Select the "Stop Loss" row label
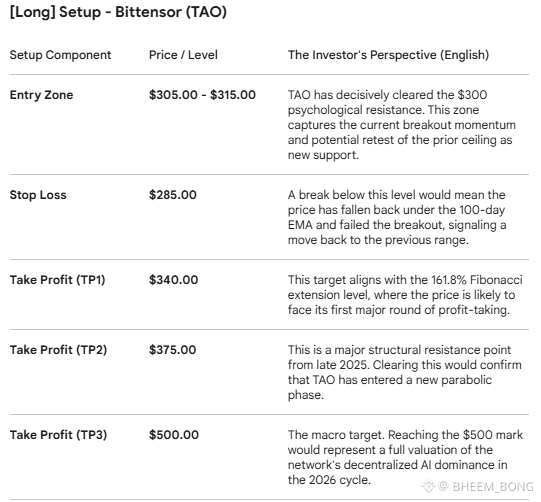The width and height of the screenshot is (541, 502). coord(38,195)
